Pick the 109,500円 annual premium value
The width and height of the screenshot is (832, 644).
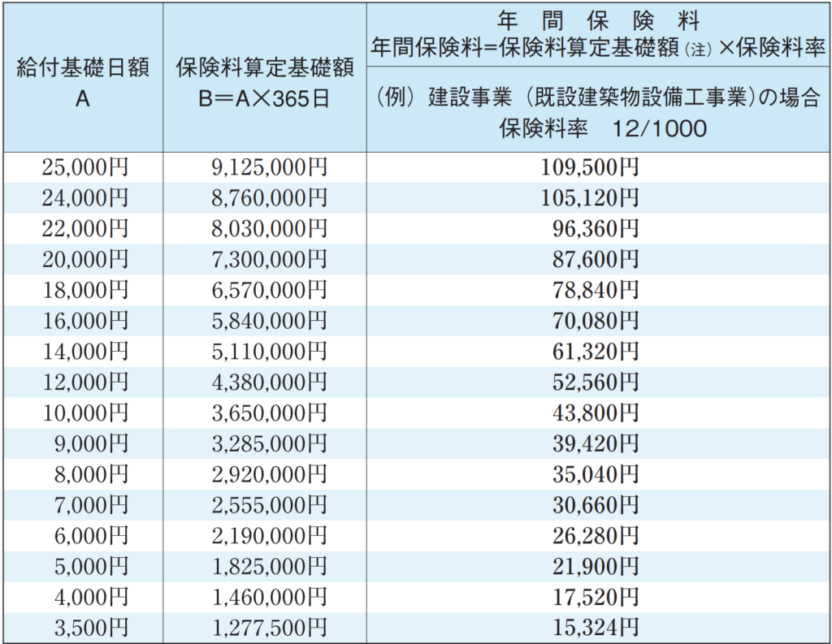pyautogui.click(x=590, y=167)
